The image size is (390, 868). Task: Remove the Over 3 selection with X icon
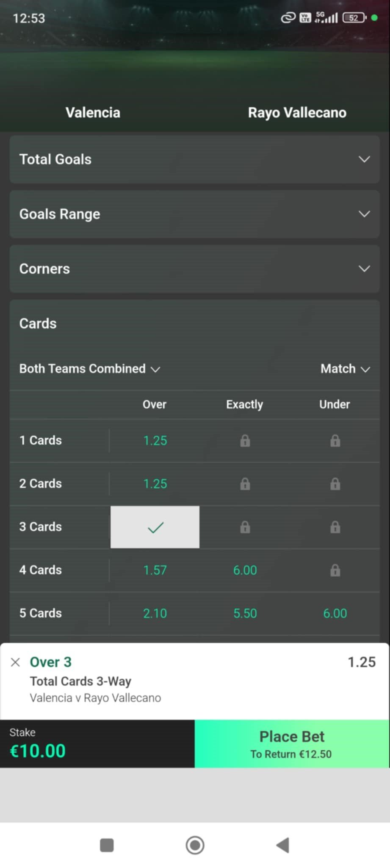click(15, 662)
